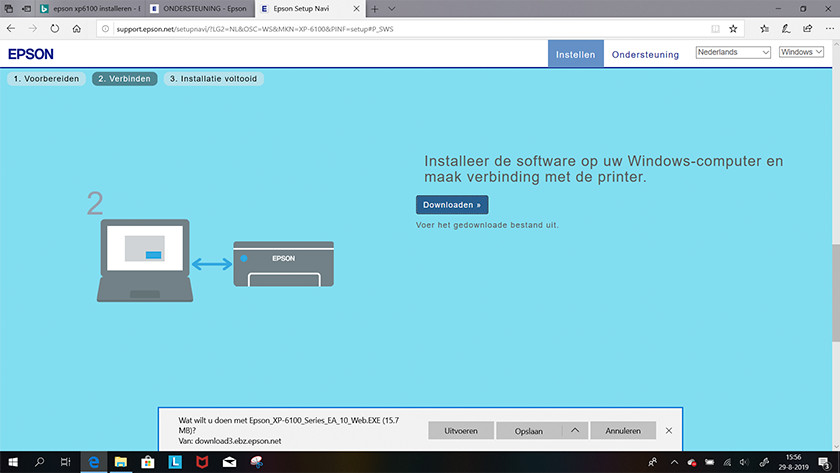Open the reading view icon in address bar

click(x=715, y=29)
